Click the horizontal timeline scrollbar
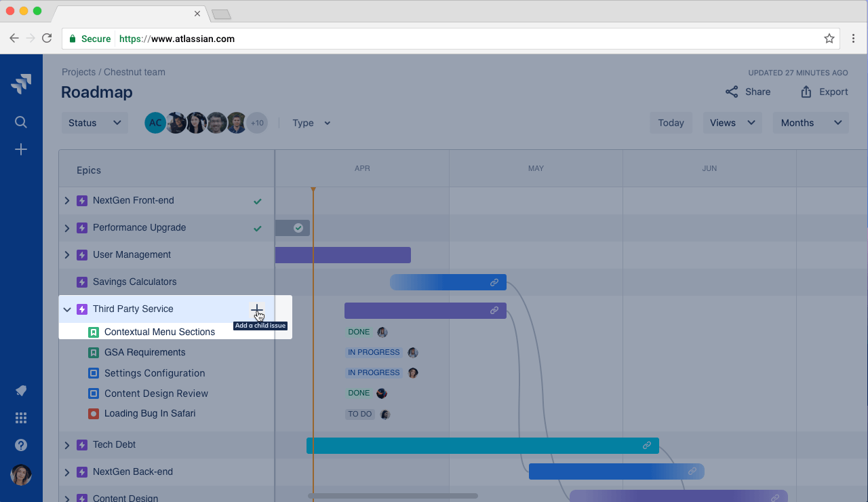The image size is (868, 502). pos(393,496)
